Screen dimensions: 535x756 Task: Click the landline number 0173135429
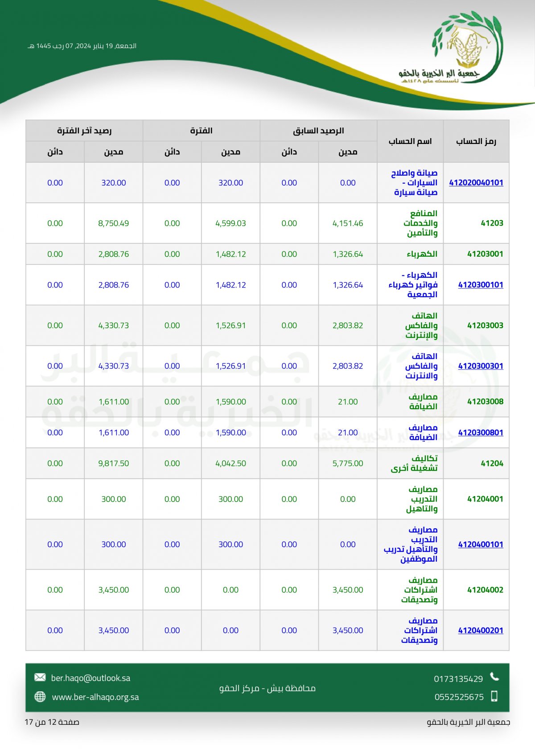point(458,679)
